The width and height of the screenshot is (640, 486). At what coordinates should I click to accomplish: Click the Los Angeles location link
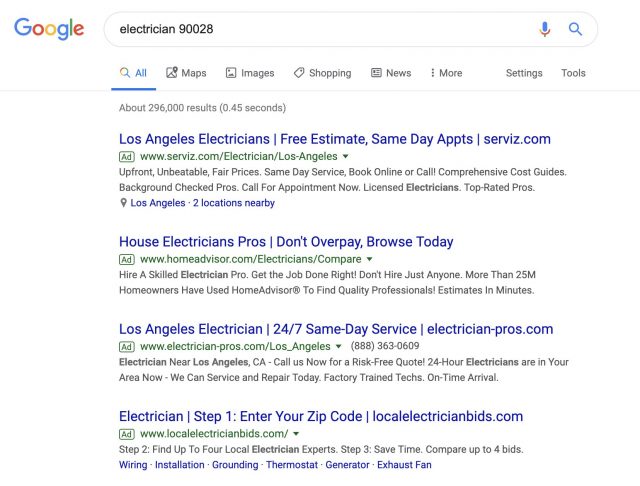click(158, 203)
